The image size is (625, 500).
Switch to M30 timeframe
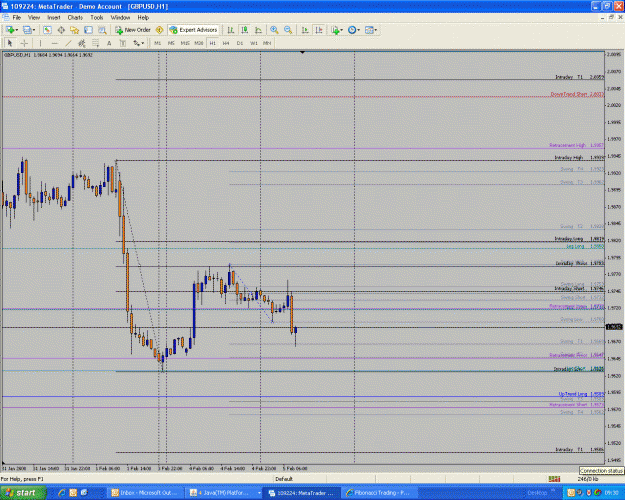click(x=199, y=43)
